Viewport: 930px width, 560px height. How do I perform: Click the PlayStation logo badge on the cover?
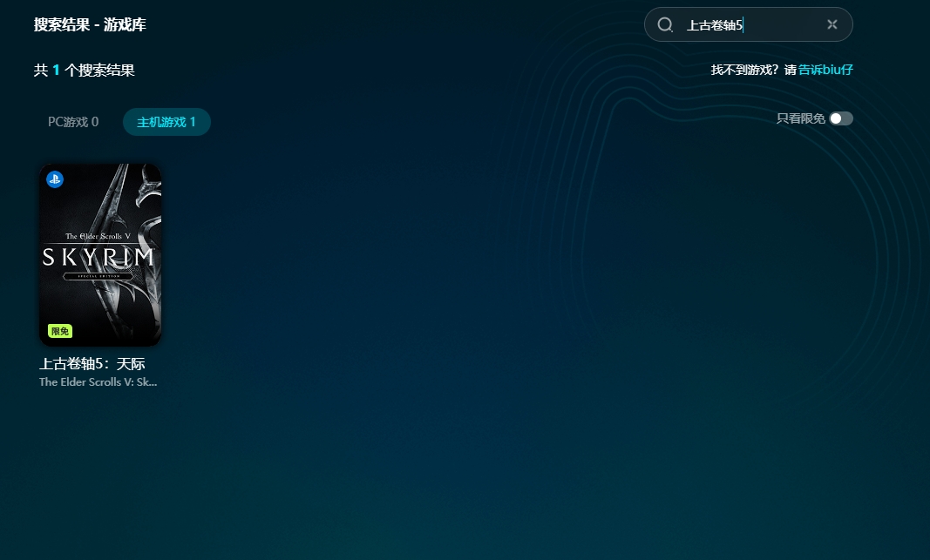pos(55,179)
